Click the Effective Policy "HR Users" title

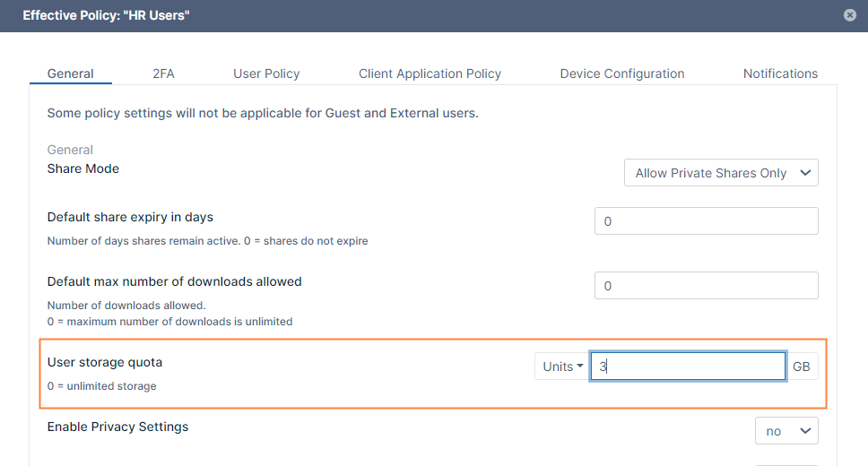106,15
